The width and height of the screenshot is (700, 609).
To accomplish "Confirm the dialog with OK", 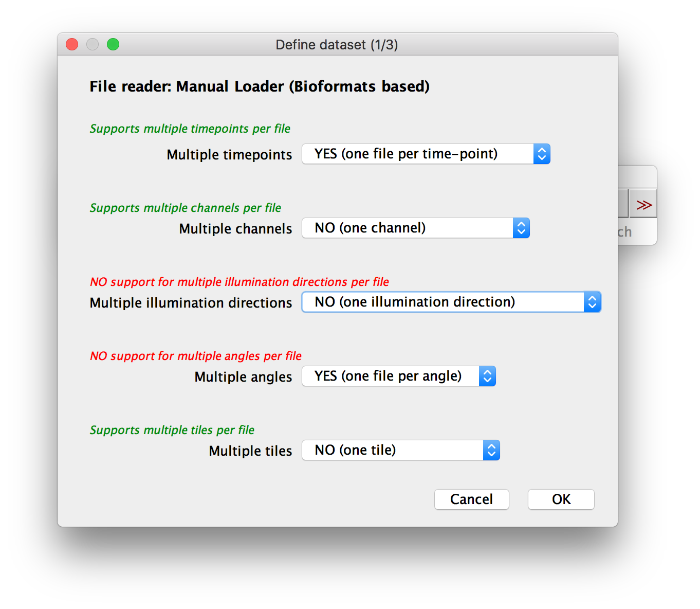I will click(561, 499).
